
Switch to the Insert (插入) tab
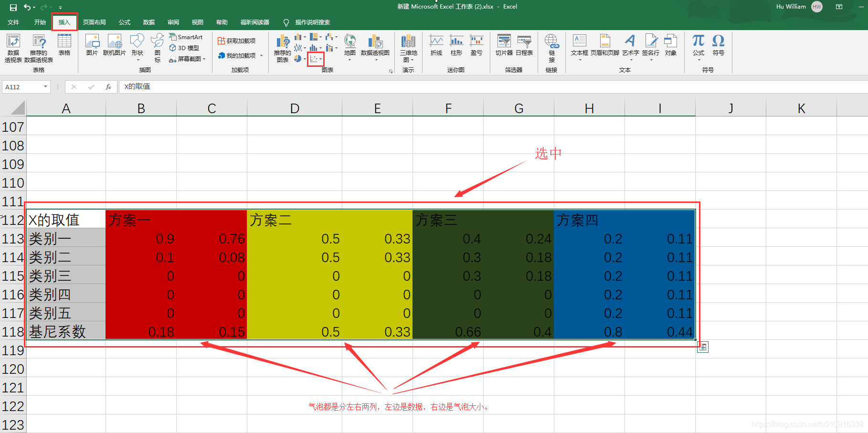click(x=64, y=22)
